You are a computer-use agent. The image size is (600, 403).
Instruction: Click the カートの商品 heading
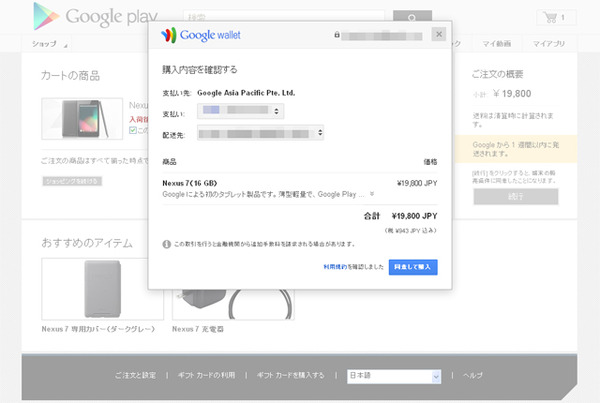click(70, 76)
